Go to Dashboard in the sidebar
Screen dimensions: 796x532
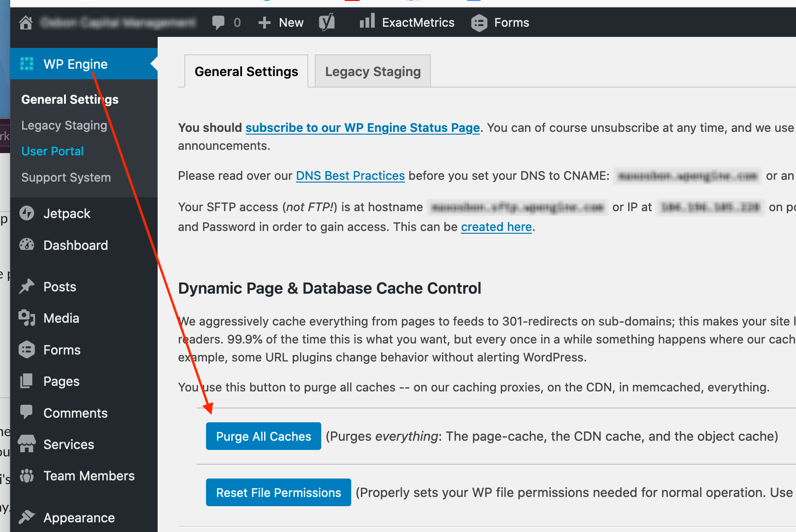[x=76, y=245]
